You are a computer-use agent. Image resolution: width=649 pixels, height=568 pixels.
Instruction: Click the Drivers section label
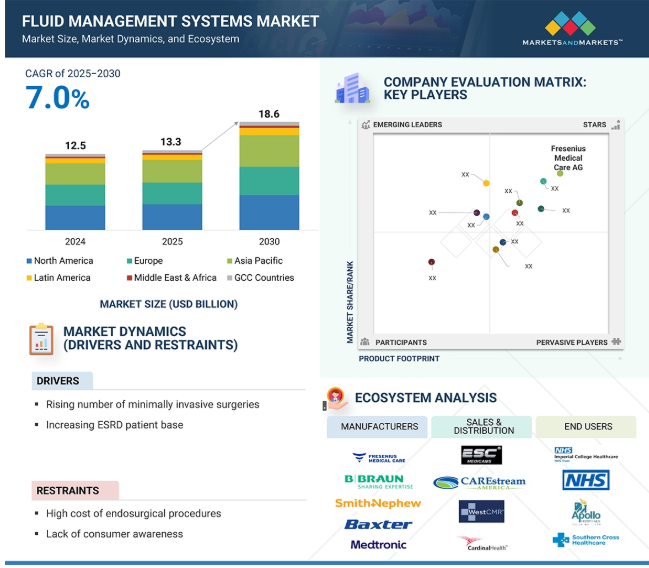[x=58, y=381]
